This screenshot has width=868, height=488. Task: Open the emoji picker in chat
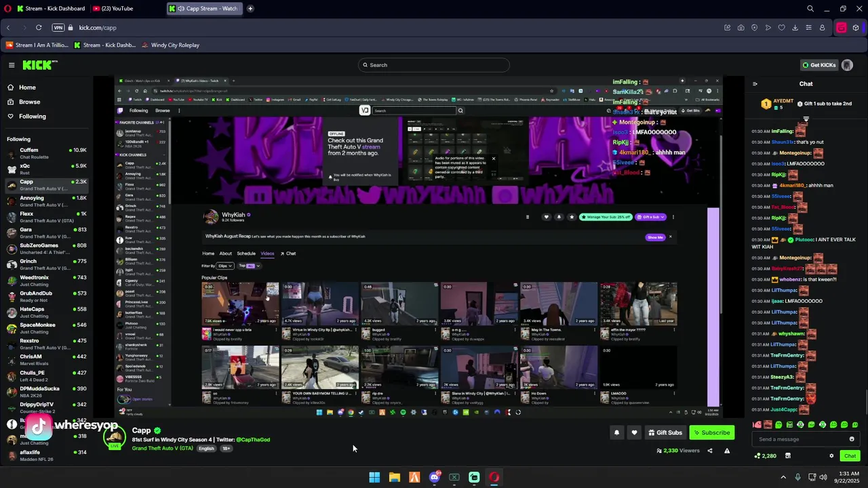(x=852, y=439)
